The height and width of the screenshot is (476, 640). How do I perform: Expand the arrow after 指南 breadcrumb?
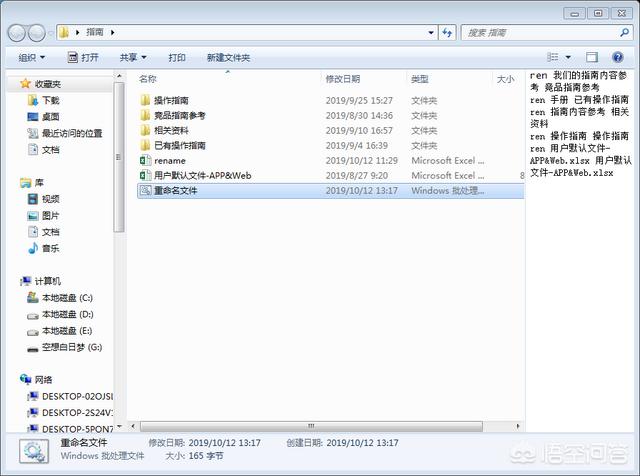[112, 32]
